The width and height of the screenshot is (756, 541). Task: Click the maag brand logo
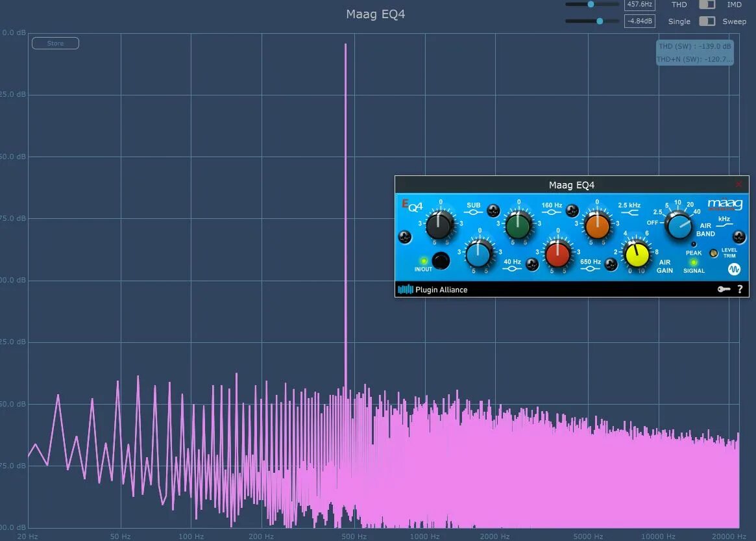click(x=725, y=204)
